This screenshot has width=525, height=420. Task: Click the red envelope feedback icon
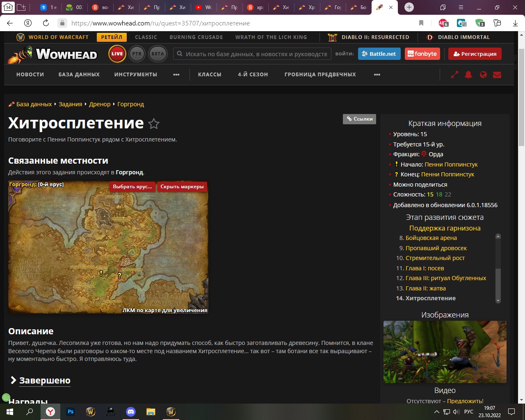coord(497,75)
